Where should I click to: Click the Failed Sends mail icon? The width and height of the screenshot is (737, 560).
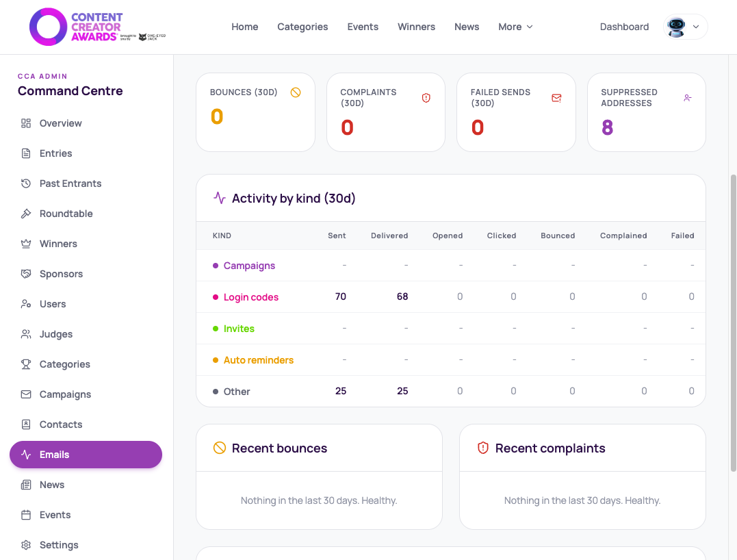tap(556, 98)
